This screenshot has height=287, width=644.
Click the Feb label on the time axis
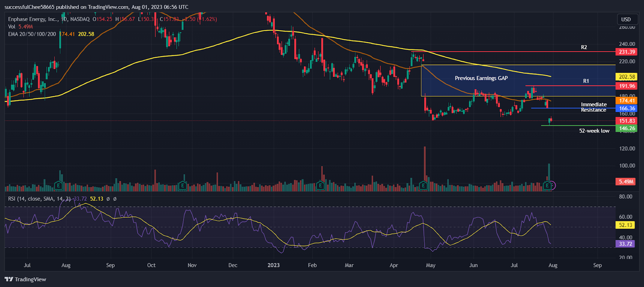click(x=312, y=265)
